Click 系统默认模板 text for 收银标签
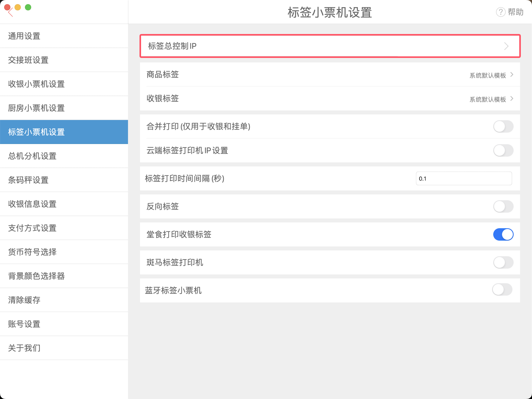Image resolution: width=532 pixels, height=399 pixels. 488,99
